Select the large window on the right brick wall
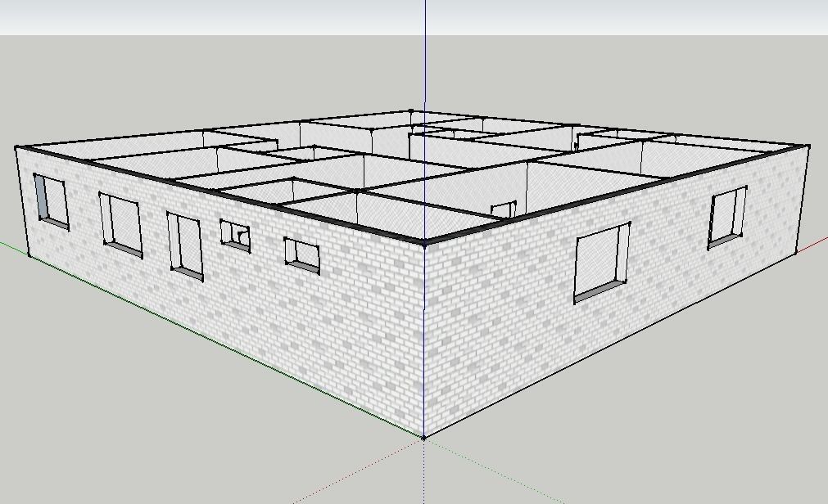This screenshot has width=828, height=504. 602,263
